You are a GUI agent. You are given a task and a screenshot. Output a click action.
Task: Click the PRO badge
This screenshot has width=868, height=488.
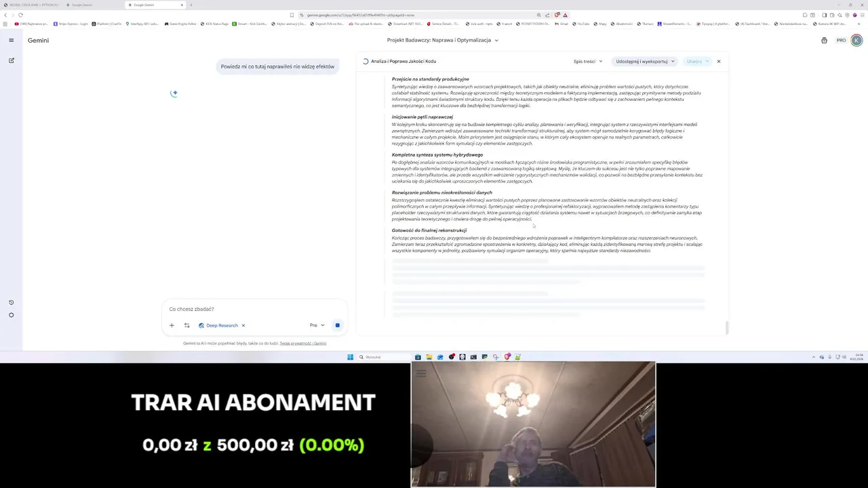coord(841,41)
